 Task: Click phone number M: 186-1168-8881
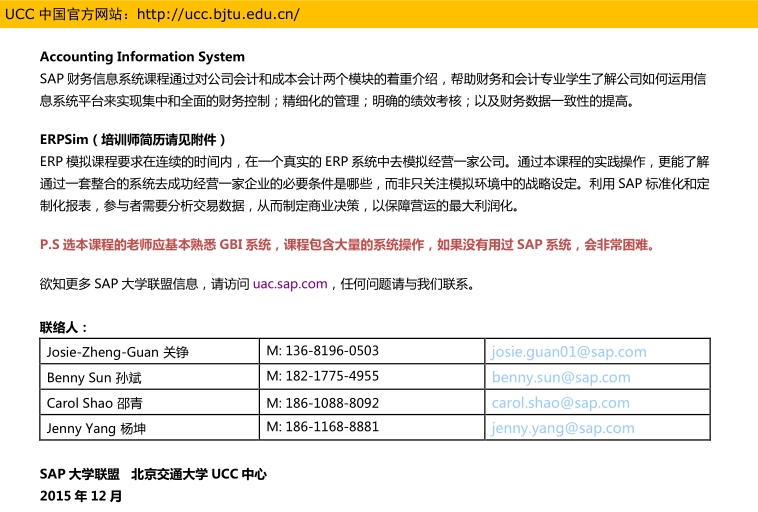click(322, 427)
